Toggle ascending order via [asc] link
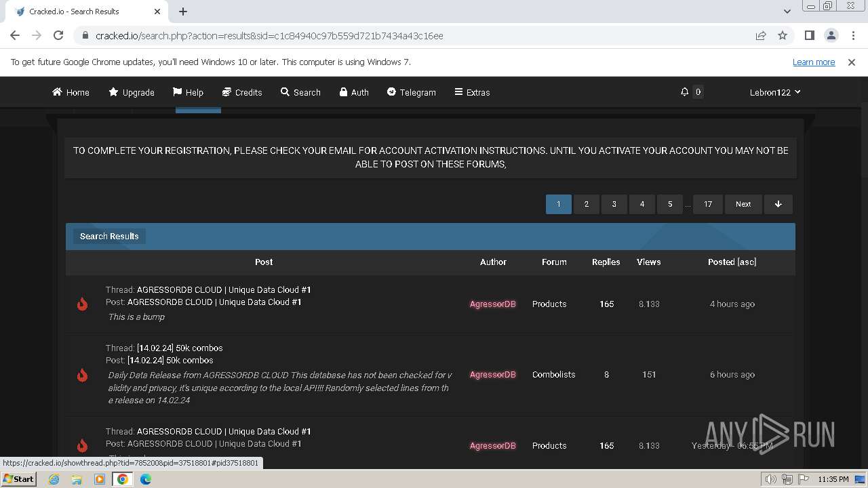 click(x=747, y=262)
